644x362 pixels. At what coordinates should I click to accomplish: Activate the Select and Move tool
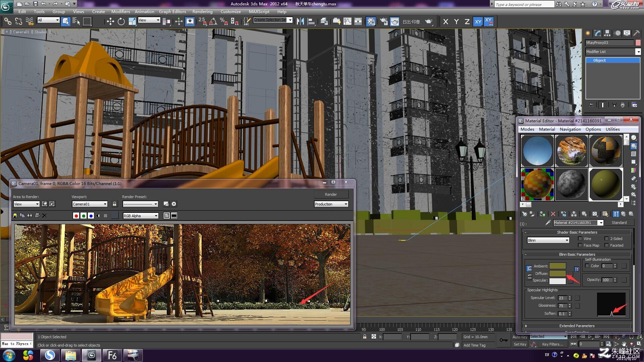pyautogui.click(x=110, y=21)
